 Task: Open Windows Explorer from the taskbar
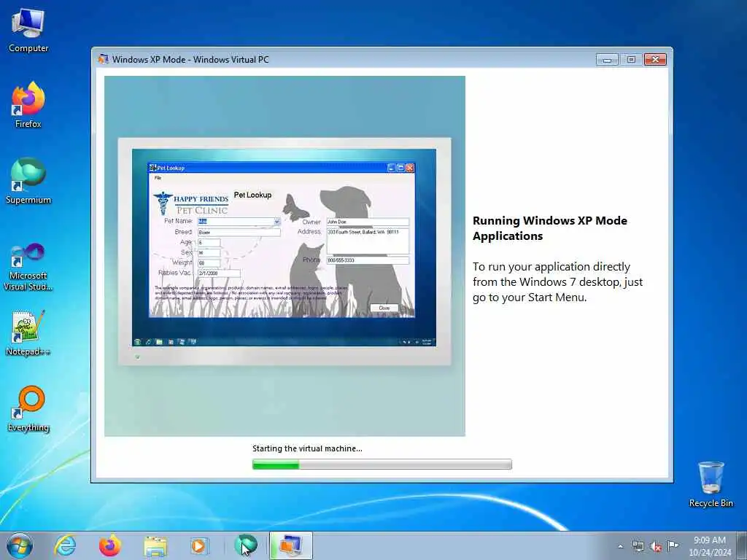point(155,545)
